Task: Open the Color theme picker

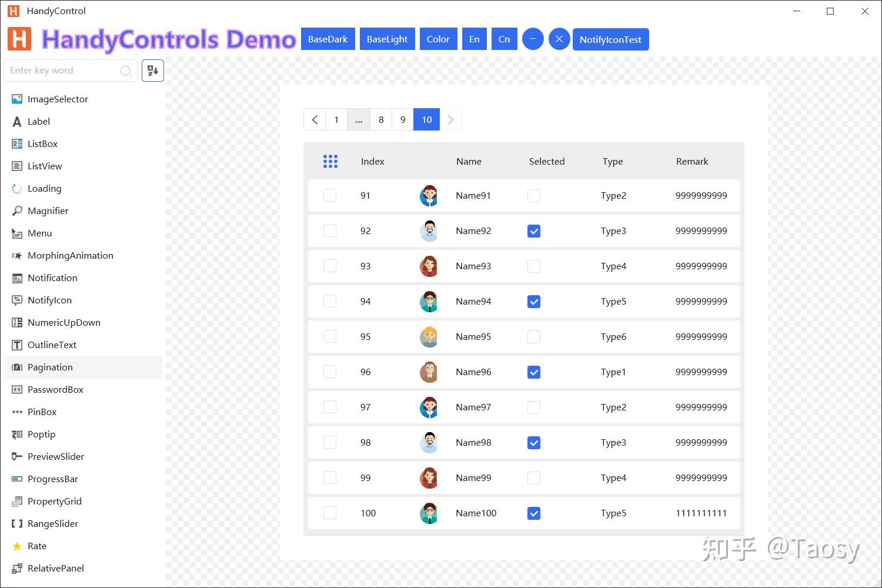Action: tap(438, 39)
